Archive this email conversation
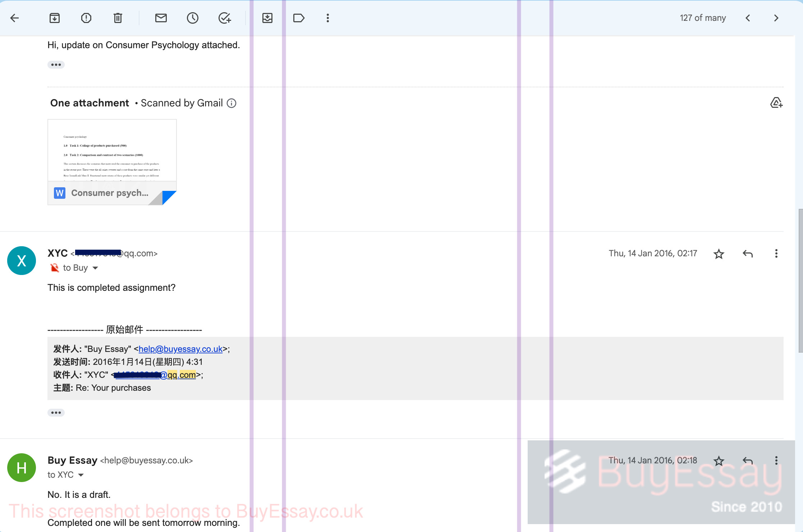Screen dimensions: 803x532 point(55,18)
